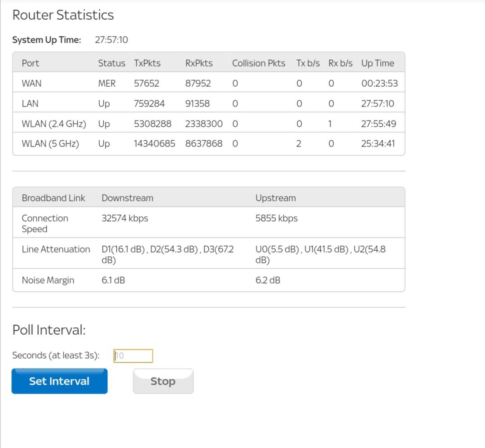
Task: Click the LAN port row label
Action: pyautogui.click(x=30, y=104)
